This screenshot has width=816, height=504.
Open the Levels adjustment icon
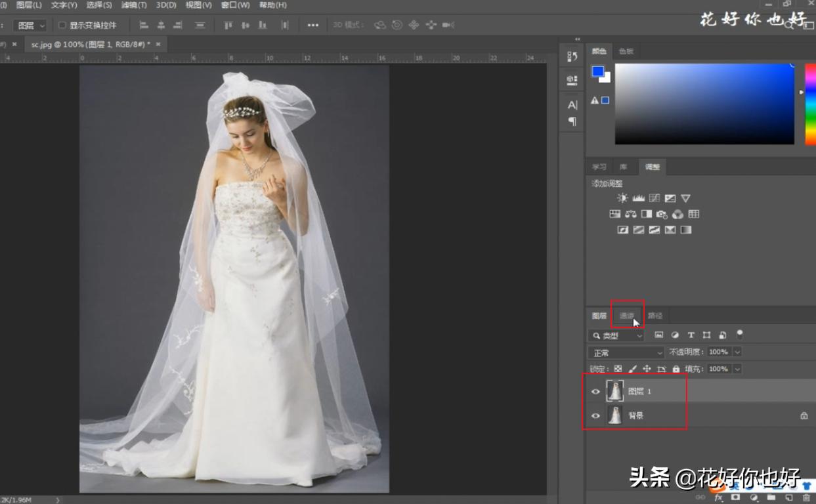[639, 198]
